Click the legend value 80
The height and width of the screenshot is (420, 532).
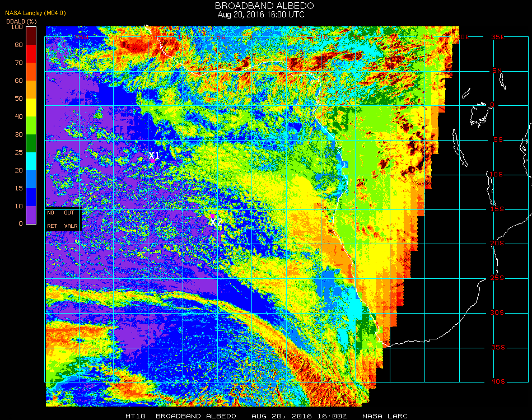18,45
